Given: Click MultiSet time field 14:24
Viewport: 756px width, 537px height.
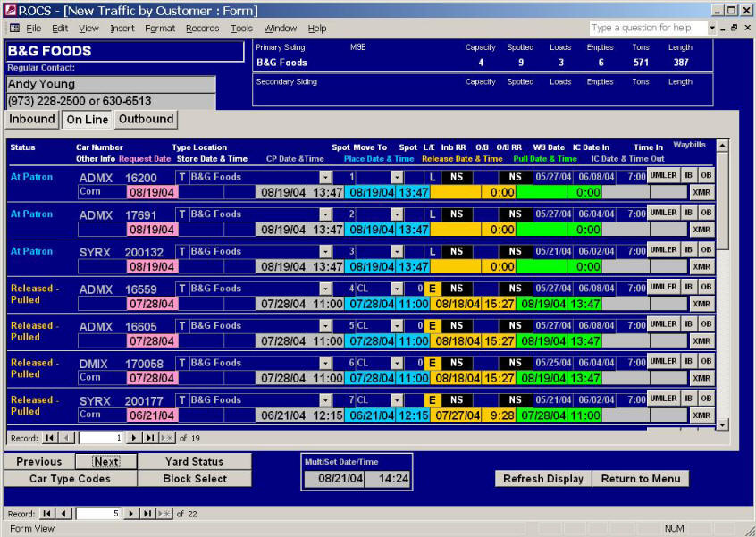Looking at the screenshot, I should coord(387,479).
